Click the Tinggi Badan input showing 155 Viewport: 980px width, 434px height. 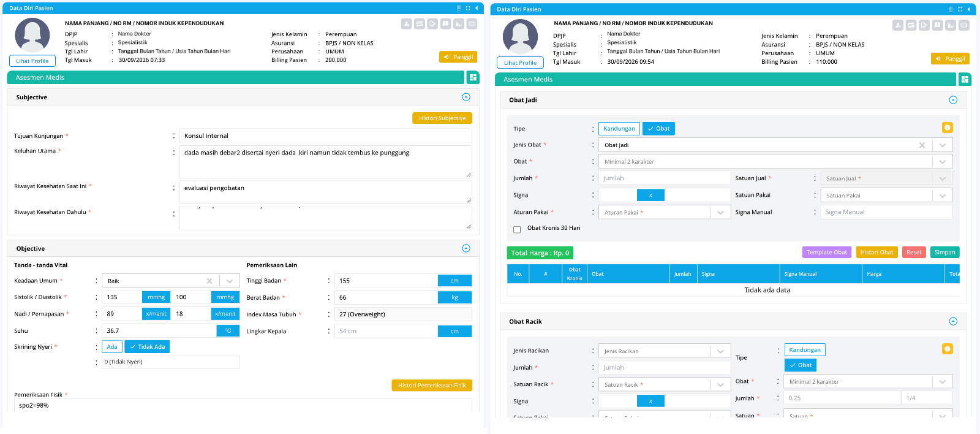click(386, 281)
